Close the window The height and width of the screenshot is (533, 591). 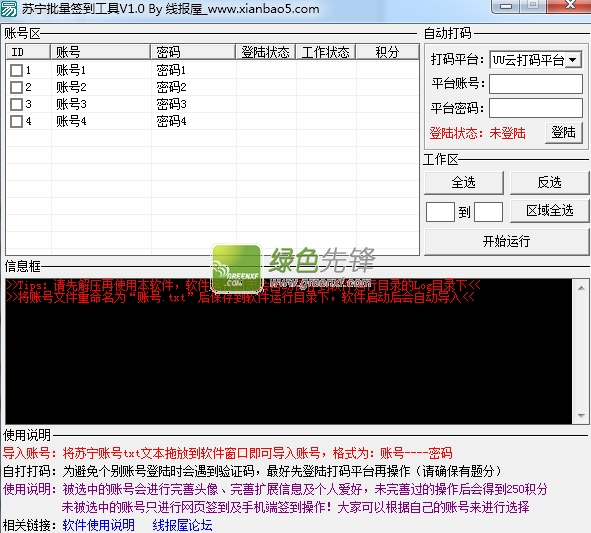tap(570, 6)
